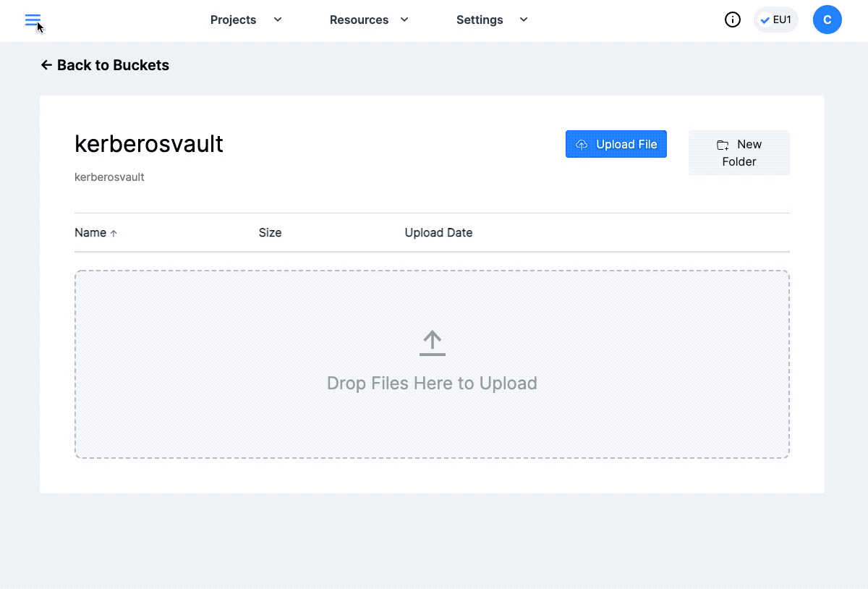Image resolution: width=868 pixels, height=589 pixels.
Task: Create a New Folder
Action: (739, 152)
